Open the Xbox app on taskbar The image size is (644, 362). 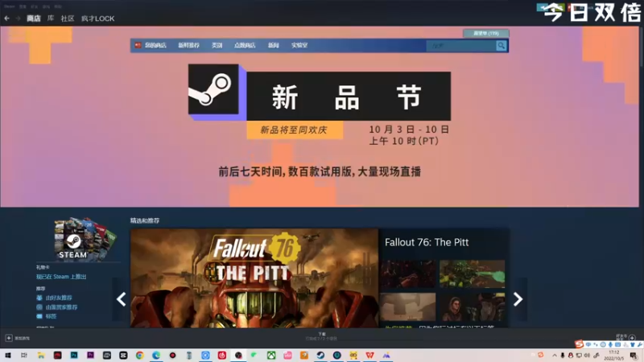(x=271, y=355)
